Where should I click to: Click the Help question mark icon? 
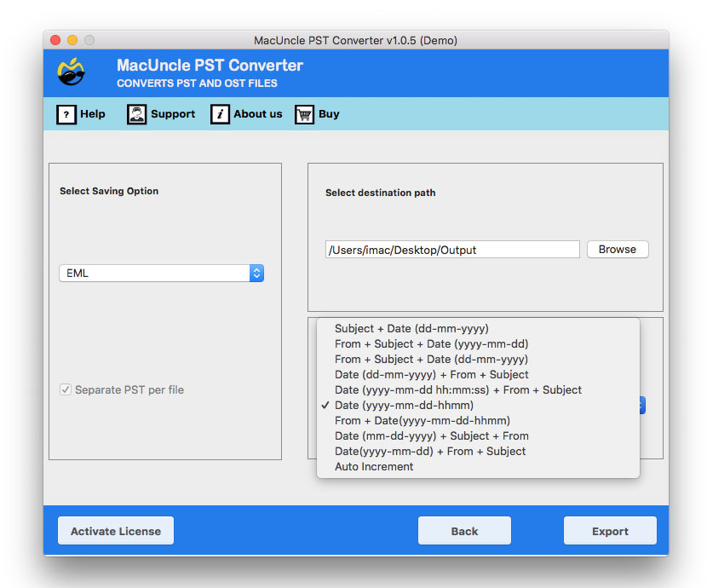point(66,114)
